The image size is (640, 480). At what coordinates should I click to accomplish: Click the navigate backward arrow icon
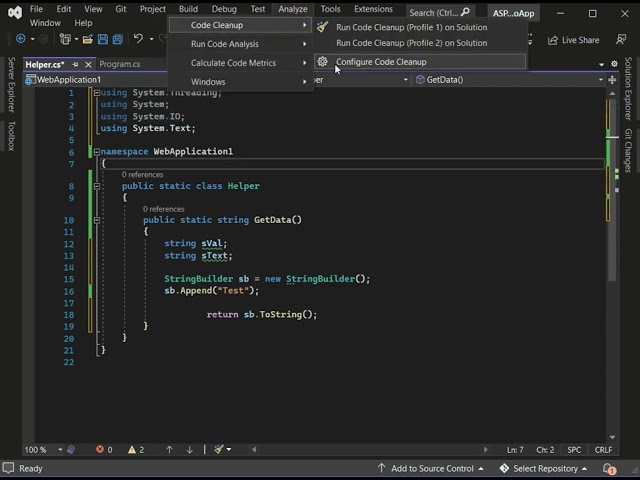(20, 39)
